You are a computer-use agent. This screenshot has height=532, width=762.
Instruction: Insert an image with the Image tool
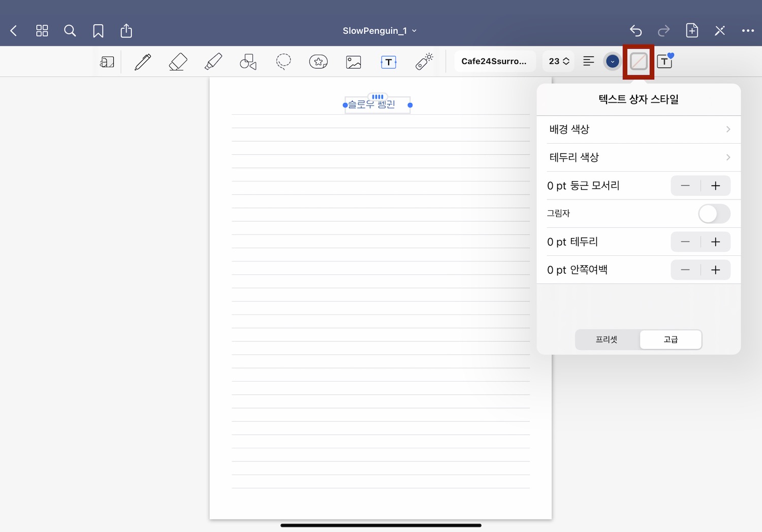tap(353, 61)
